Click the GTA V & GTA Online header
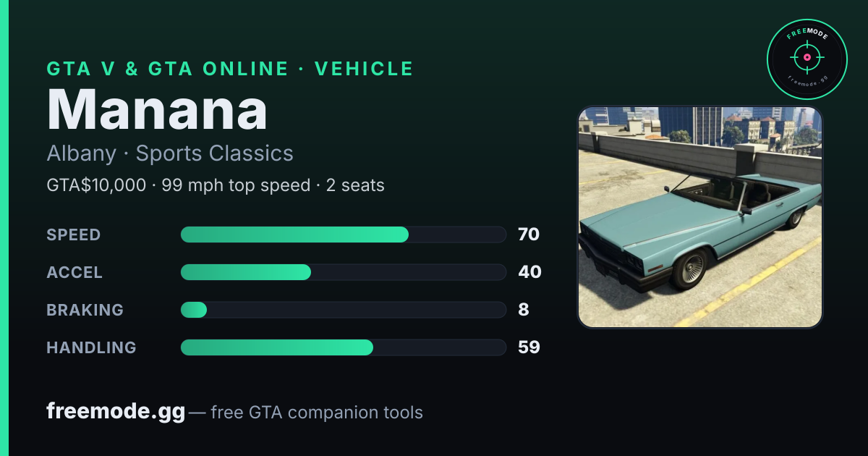This screenshot has height=456, width=868. 230,69
